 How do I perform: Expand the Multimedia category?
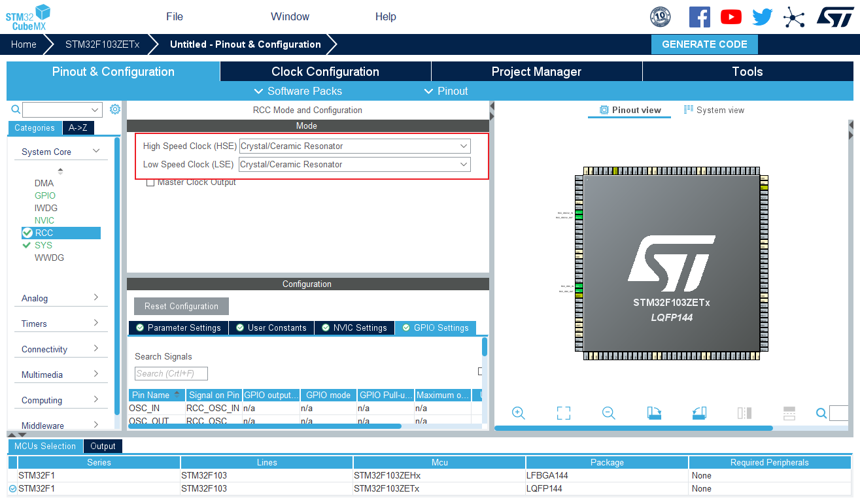[96, 374]
